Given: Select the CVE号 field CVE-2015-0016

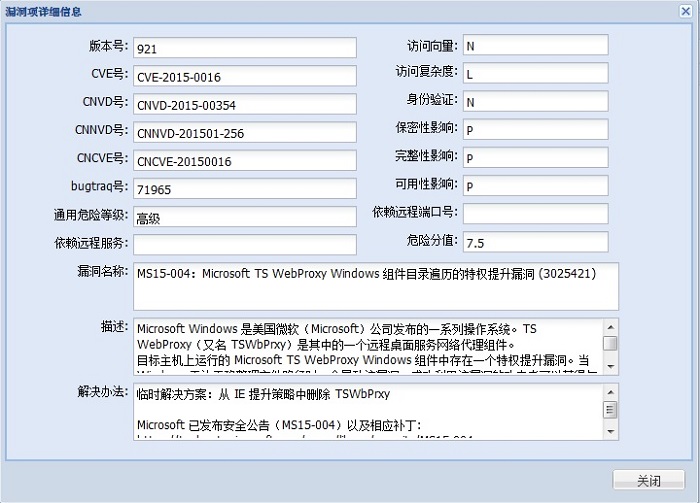Looking at the screenshot, I should tap(245, 76).
